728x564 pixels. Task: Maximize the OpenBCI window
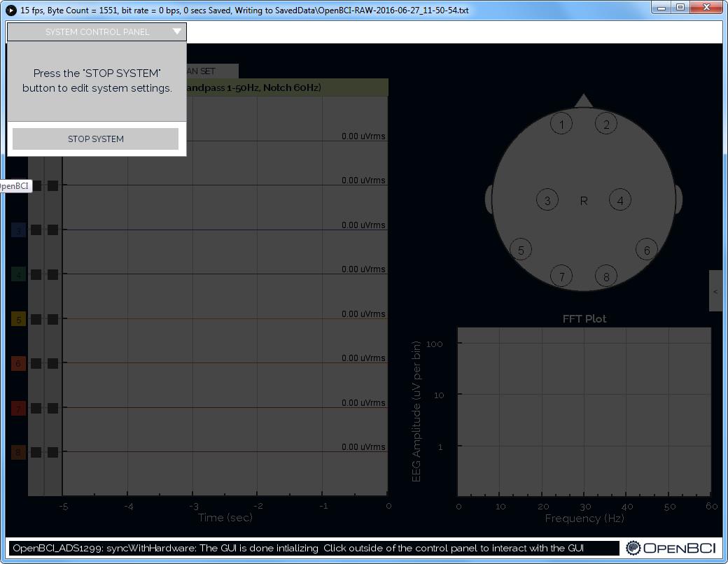(680, 8)
